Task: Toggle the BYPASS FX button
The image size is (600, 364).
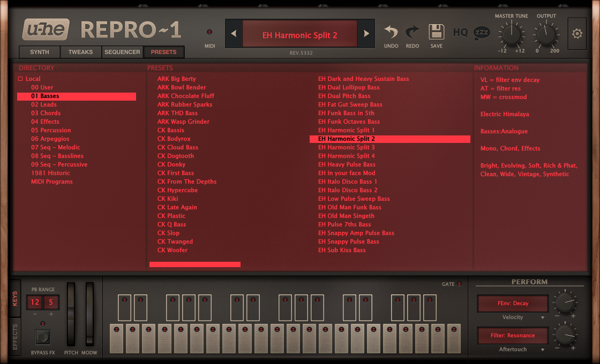Action: (42, 337)
